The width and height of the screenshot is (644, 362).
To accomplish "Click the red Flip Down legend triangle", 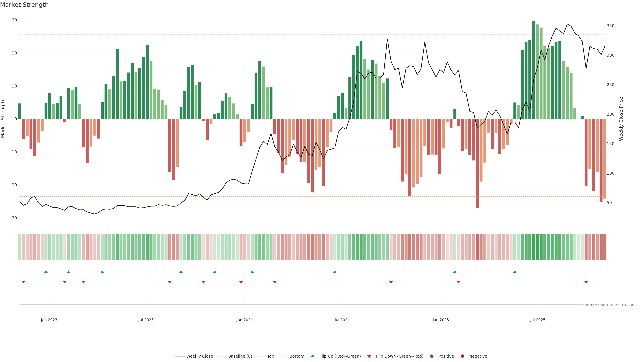I will [x=369, y=356].
